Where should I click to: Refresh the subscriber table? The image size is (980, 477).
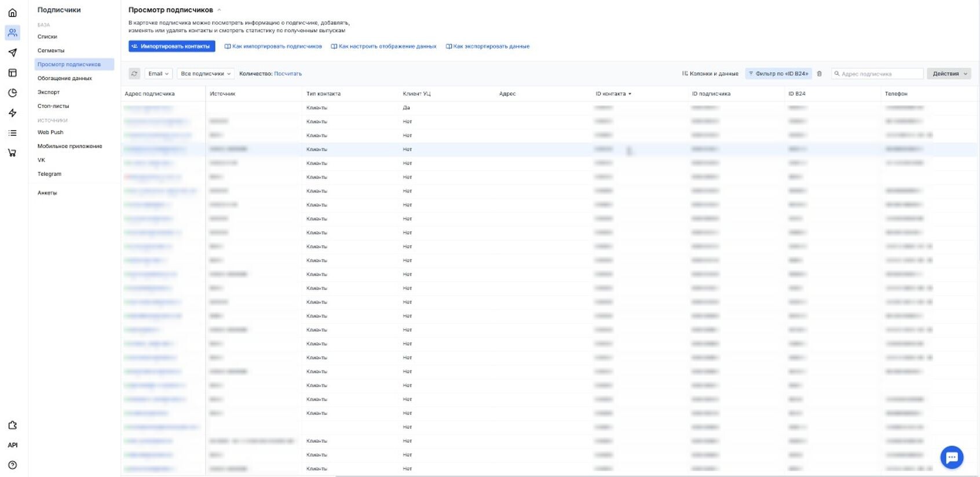click(134, 74)
